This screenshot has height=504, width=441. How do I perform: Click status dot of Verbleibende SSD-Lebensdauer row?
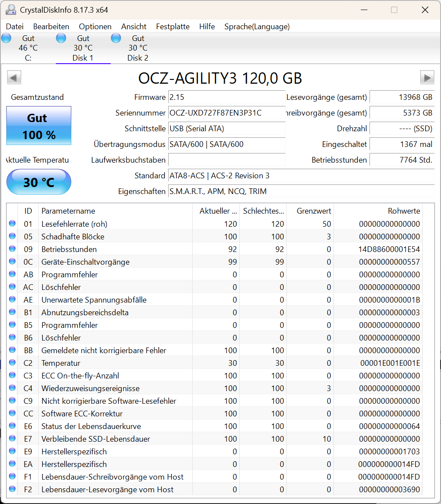(x=12, y=438)
